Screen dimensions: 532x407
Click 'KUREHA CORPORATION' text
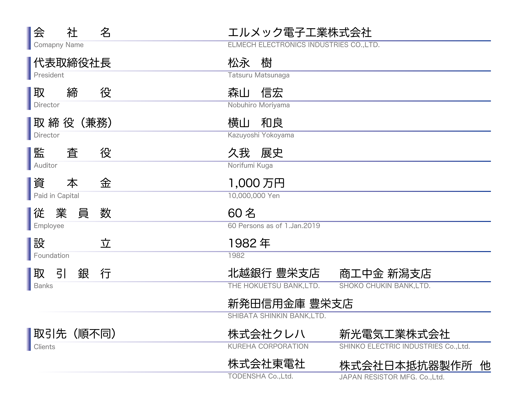pyautogui.click(x=268, y=346)
